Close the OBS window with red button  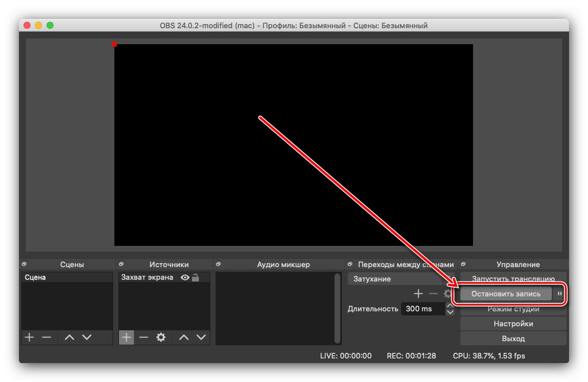[27, 25]
